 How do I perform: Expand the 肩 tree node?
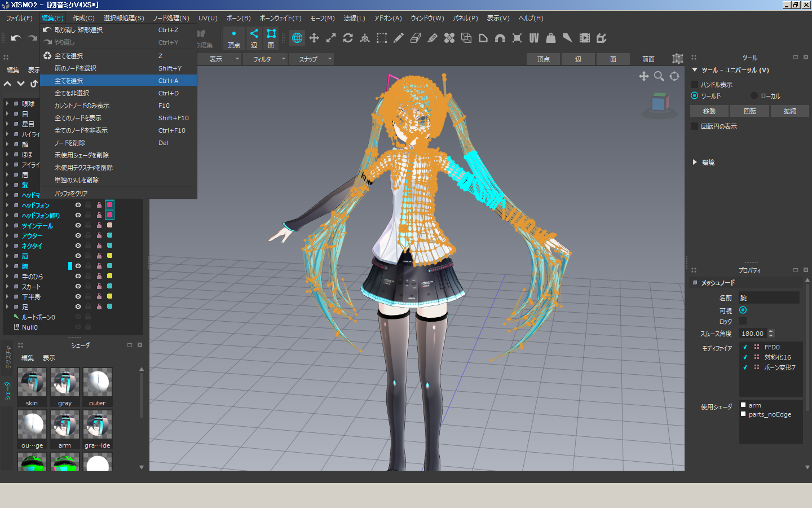tap(7, 256)
